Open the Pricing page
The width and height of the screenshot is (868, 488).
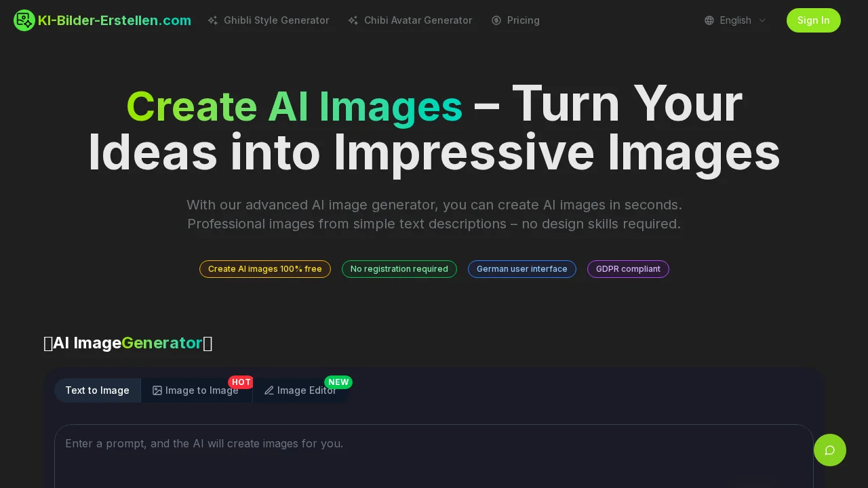pos(523,20)
